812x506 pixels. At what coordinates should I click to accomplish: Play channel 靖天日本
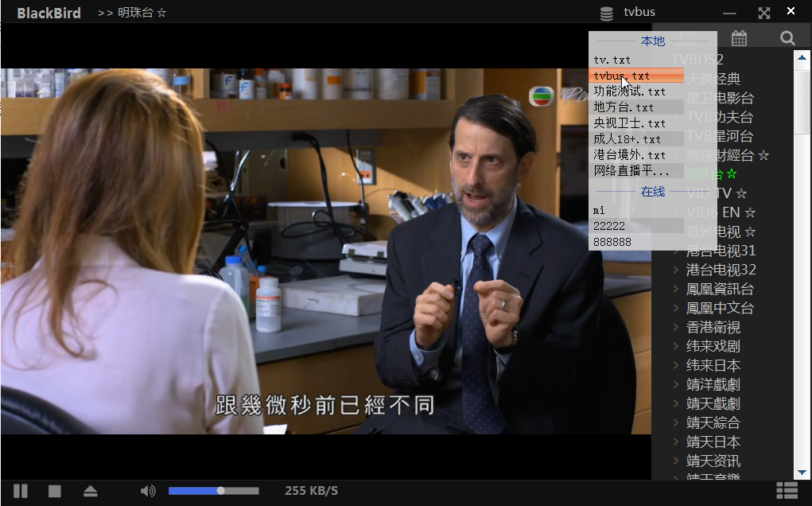coord(713,442)
